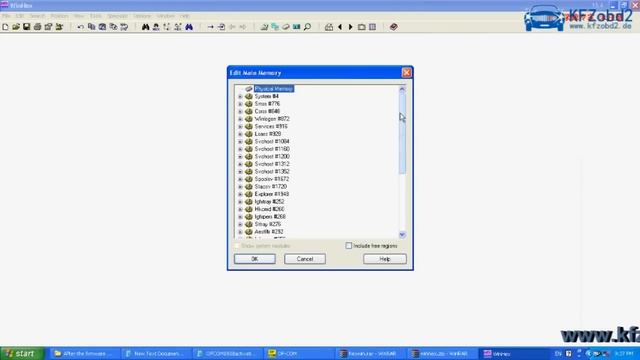Expand the Stray #276 process node

[x=240, y=224]
